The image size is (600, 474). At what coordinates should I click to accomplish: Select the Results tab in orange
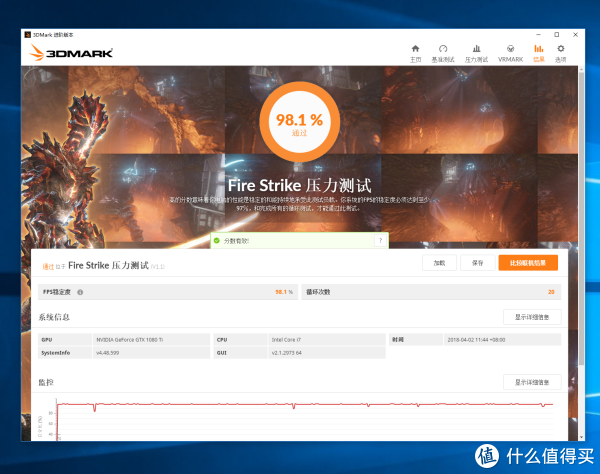(538, 53)
